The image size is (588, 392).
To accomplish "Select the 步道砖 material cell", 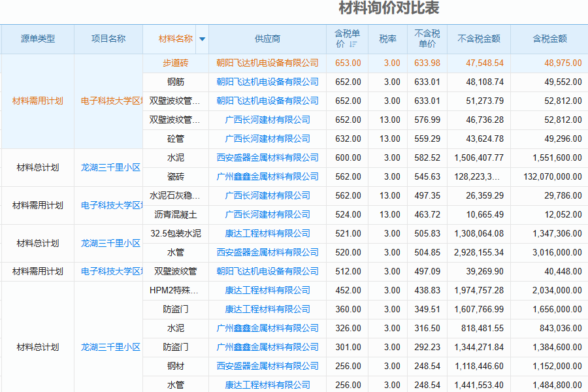I will point(175,63).
